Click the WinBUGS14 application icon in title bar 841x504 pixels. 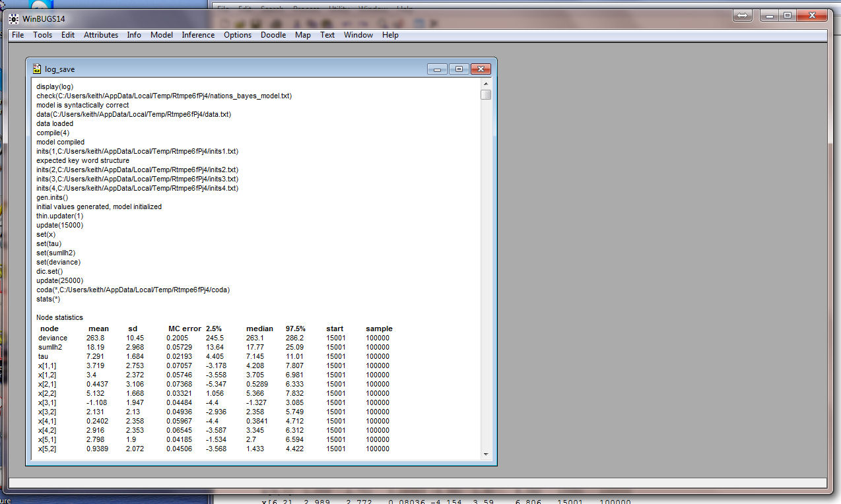pos(13,18)
